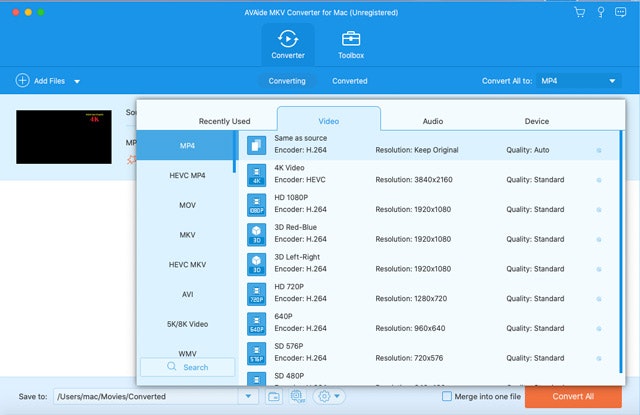Select the HD 720P preset icon
640x415 pixels.
[x=256, y=294]
